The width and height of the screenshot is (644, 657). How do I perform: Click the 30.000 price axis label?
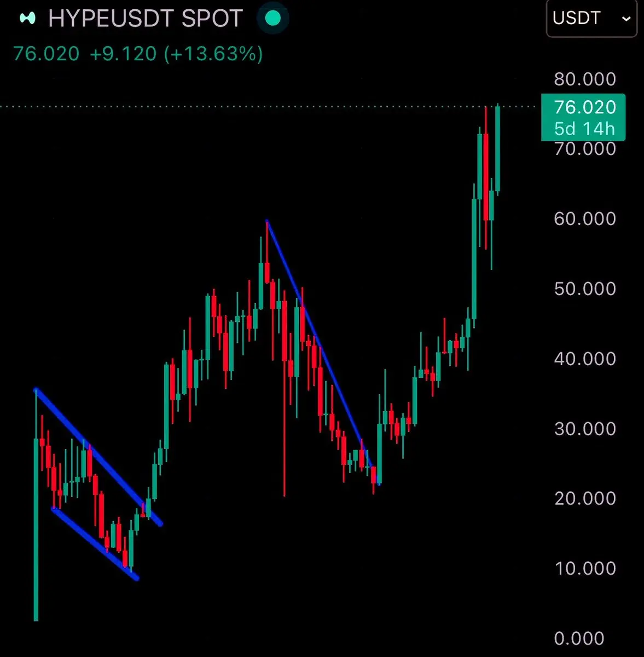point(585,428)
